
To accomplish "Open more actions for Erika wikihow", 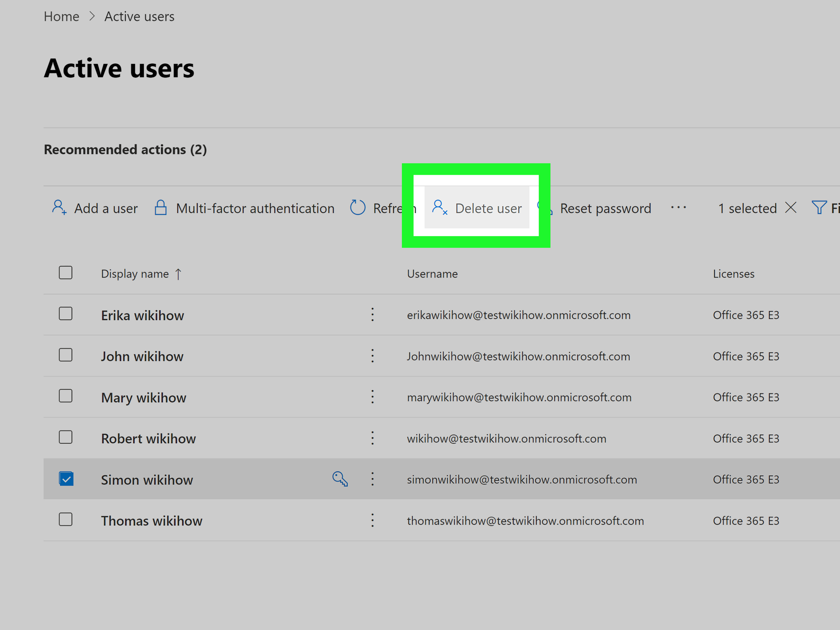I will [x=372, y=314].
